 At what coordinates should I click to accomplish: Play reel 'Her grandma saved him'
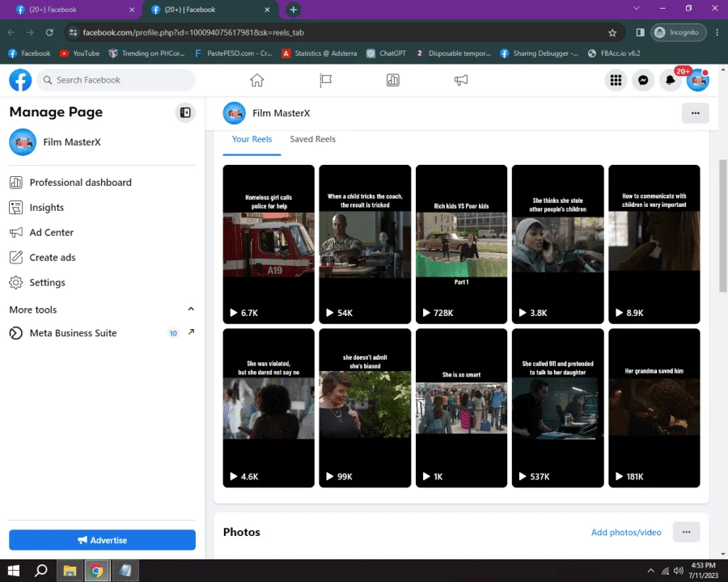[654, 408]
